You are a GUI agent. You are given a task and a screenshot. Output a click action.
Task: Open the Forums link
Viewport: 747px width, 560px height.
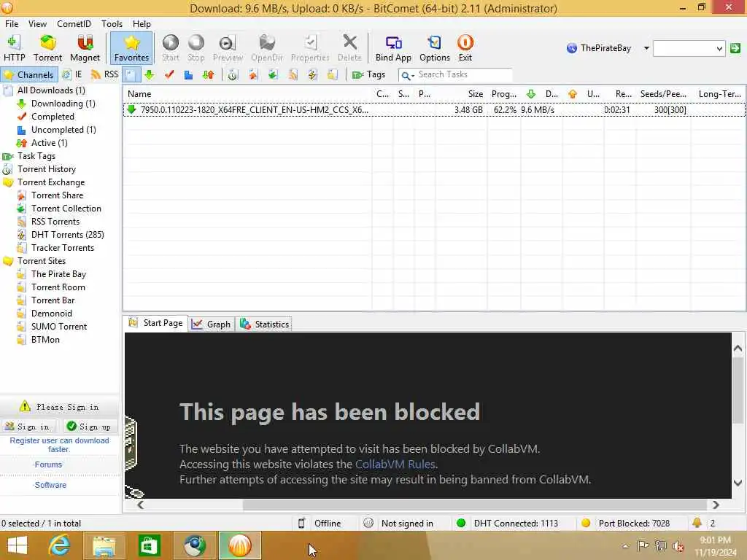pyautogui.click(x=48, y=464)
